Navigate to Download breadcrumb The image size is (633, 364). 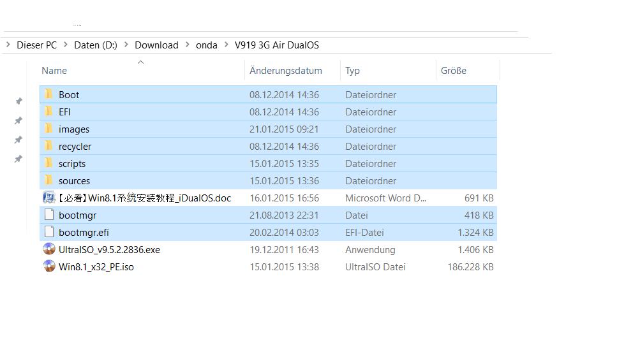click(x=156, y=45)
